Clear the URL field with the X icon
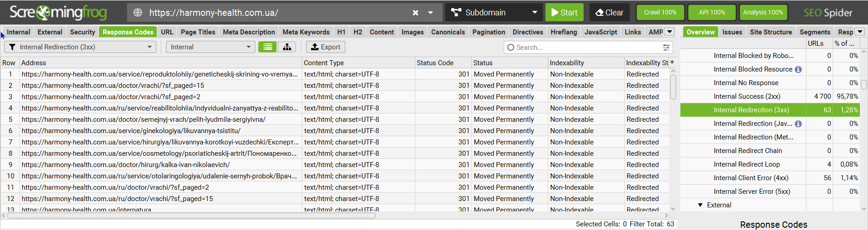 tap(415, 13)
